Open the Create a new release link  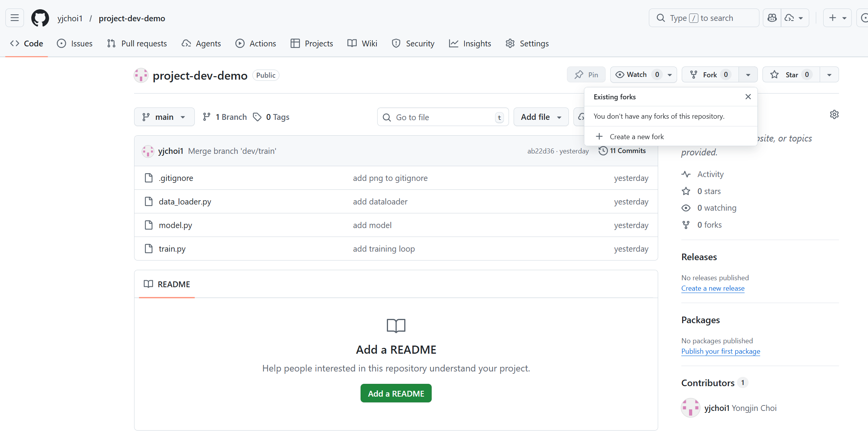[x=712, y=288]
